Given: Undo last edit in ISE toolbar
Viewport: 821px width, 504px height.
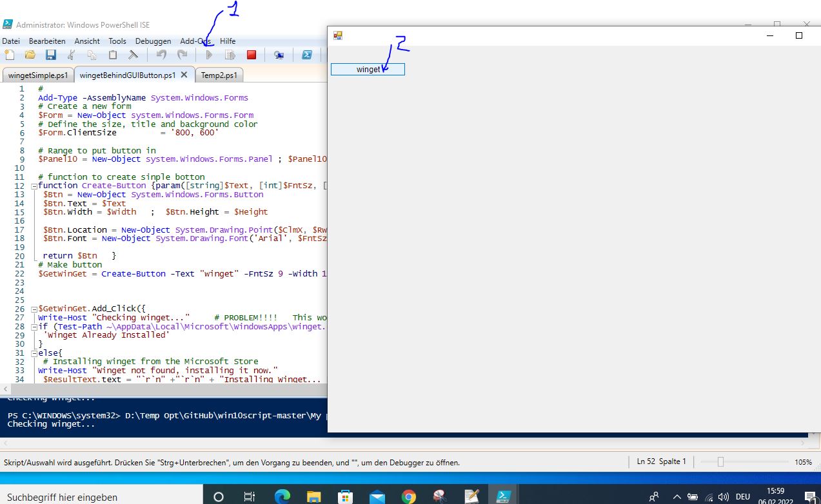Looking at the screenshot, I should [x=161, y=55].
